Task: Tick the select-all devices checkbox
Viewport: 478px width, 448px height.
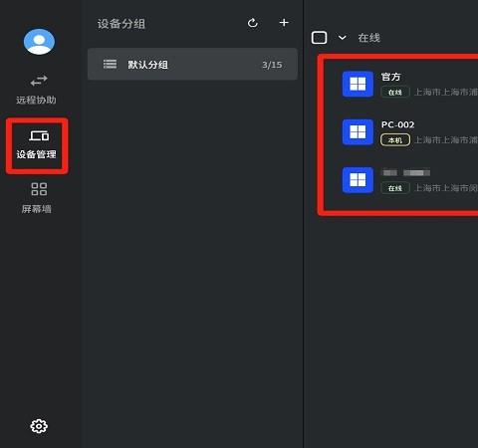Action: (319, 38)
